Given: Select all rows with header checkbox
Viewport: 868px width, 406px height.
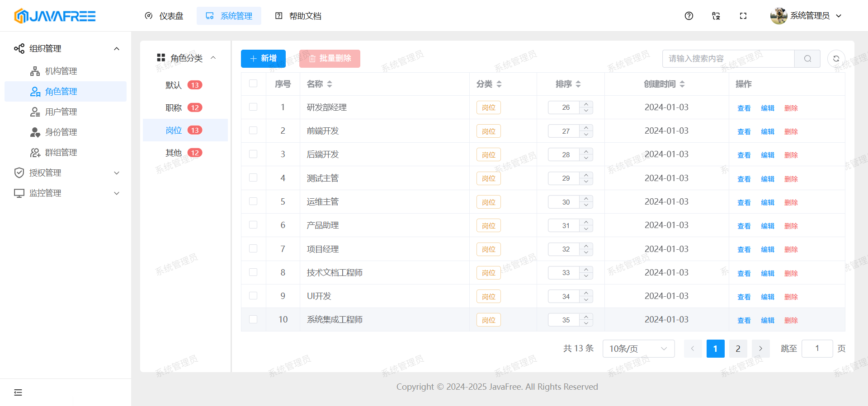Looking at the screenshot, I should 253,84.
